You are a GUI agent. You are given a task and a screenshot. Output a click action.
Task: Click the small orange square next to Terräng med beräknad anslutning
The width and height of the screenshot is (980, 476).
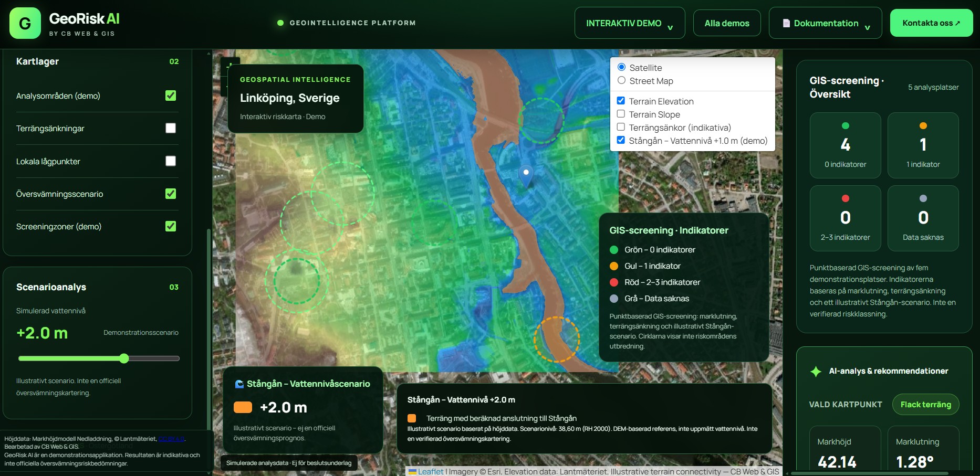click(412, 418)
